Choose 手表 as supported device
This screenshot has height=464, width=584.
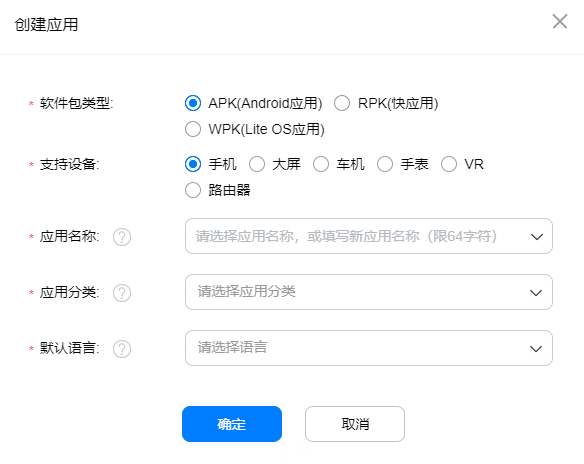[385, 164]
